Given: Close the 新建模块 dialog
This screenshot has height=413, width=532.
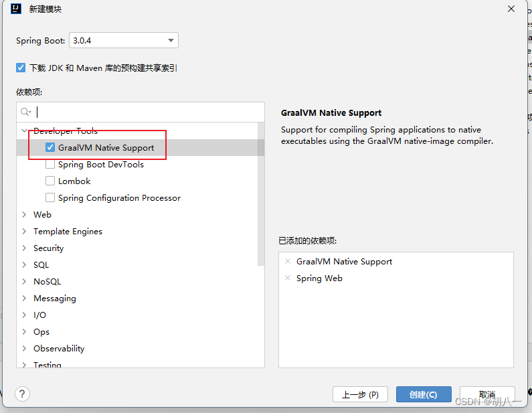Looking at the screenshot, I should pos(511,9).
